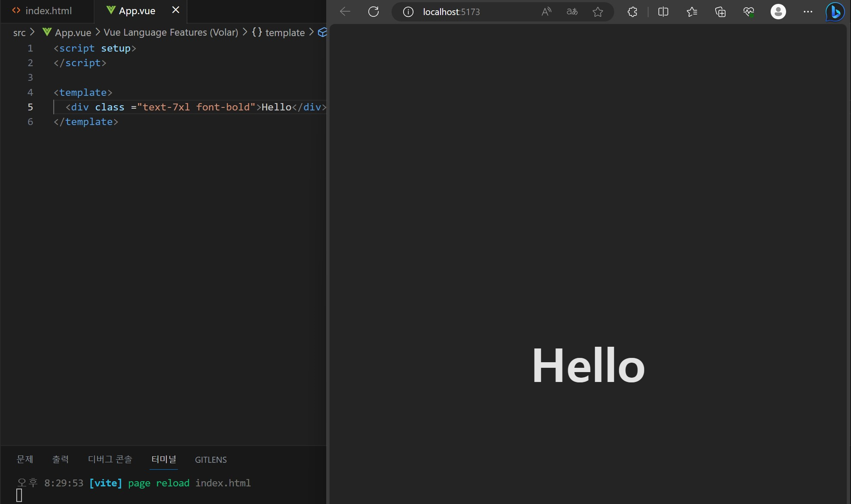Screen dimensions: 851x504
Task: Close the App.vue editor tab
Action: pyautogui.click(x=175, y=10)
